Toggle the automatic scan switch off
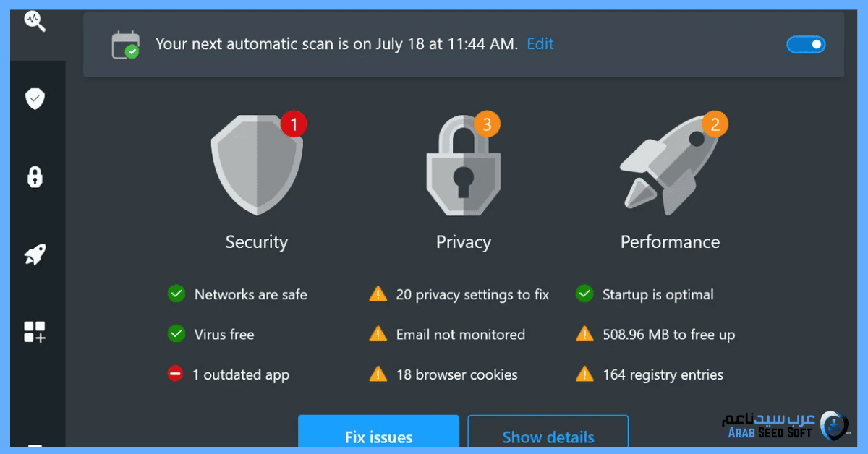The width and height of the screenshot is (868, 454). [x=806, y=45]
